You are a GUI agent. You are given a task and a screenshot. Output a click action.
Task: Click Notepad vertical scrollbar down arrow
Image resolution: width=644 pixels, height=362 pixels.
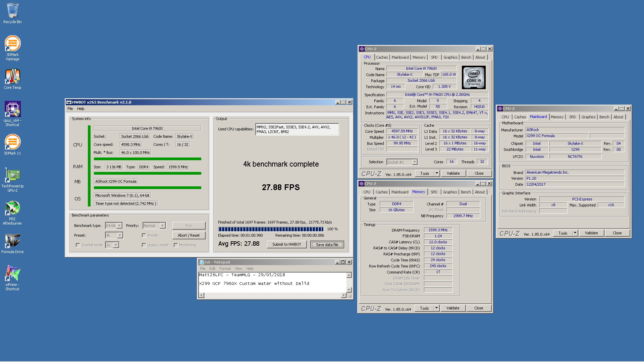pos(349,290)
